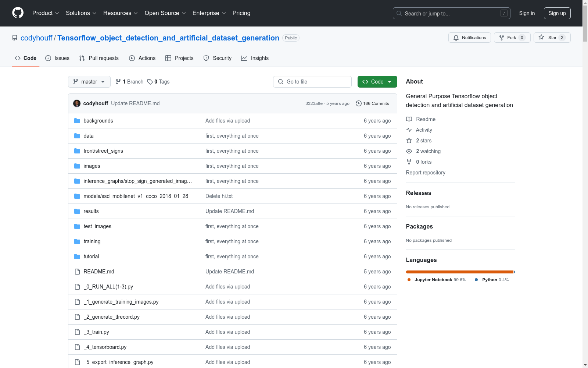Expand the Resources menu
Viewport: 588px width, 368px height.
pyautogui.click(x=121, y=13)
